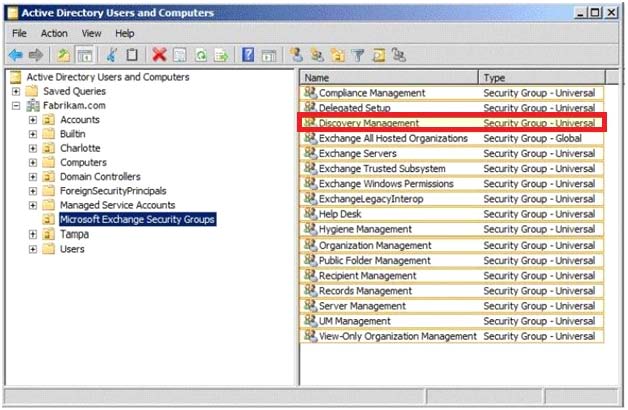Refresh the view with the green icon
This screenshot has height=410, width=628.
coord(201,55)
